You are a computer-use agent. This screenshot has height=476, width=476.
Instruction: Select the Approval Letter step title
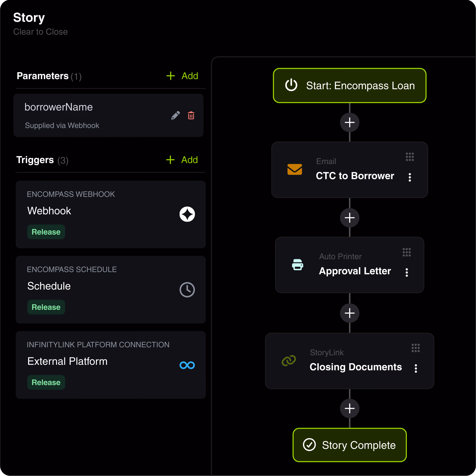tap(355, 271)
